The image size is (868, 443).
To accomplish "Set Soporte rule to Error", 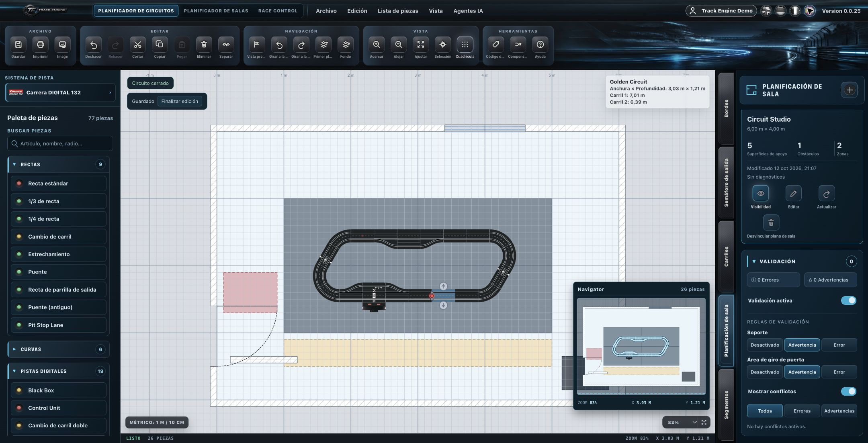I will click(x=839, y=345).
